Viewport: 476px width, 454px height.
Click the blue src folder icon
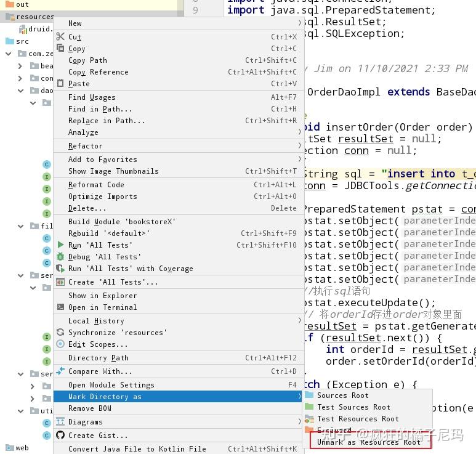tap(10, 41)
